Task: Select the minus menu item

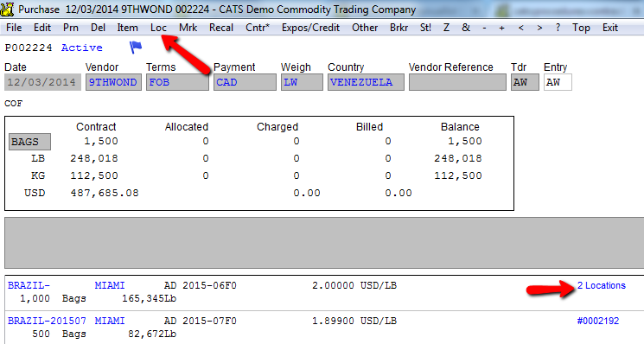Action: [x=485, y=28]
